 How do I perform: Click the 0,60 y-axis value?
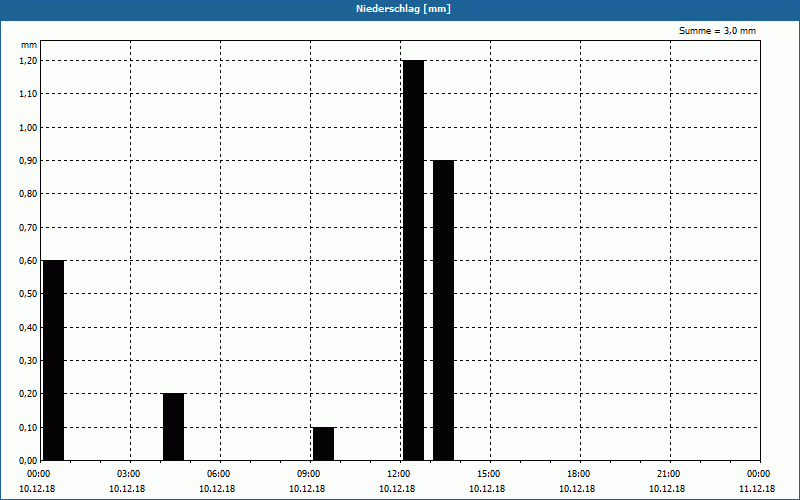28,261
